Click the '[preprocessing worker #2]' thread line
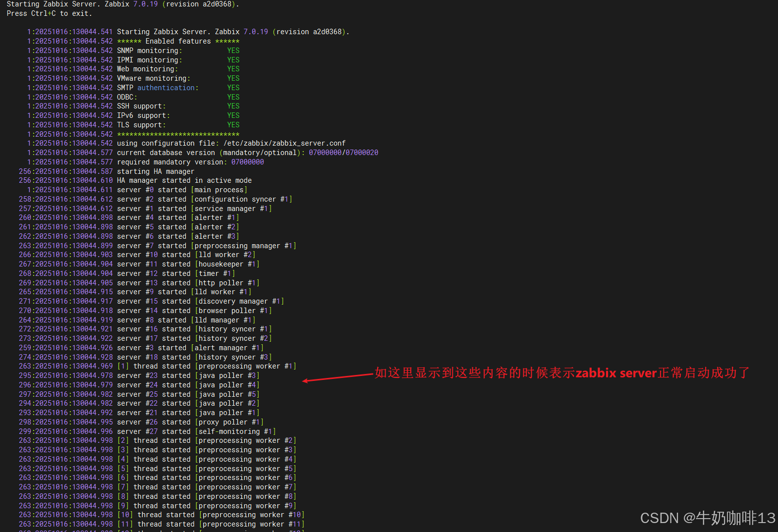Screen dimensions: 778x532 158,440
